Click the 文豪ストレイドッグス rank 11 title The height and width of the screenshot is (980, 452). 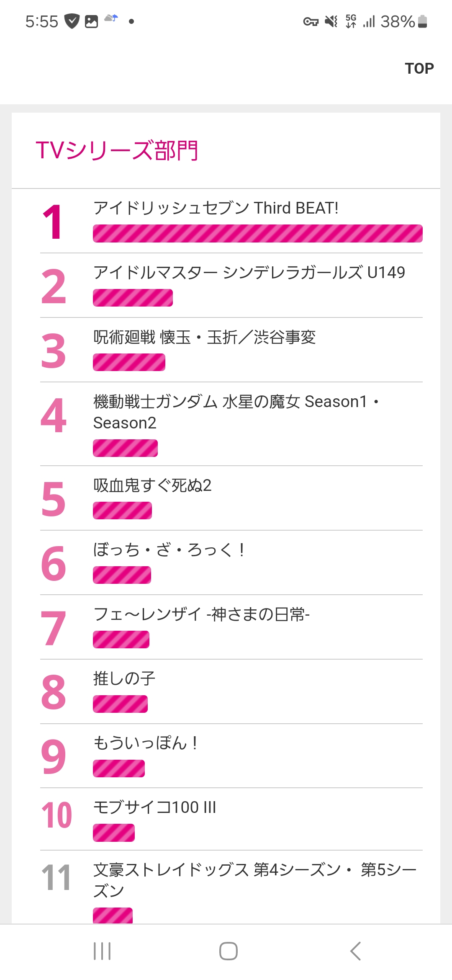tap(255, 880)
